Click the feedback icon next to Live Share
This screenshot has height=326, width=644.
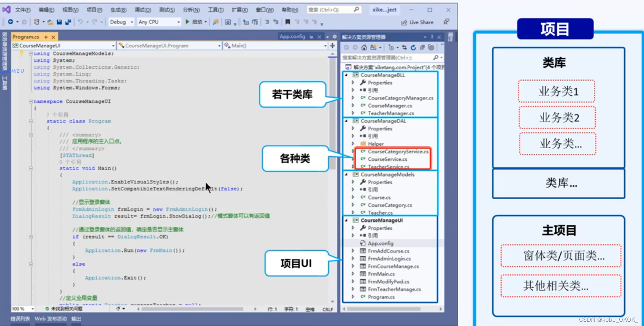click(446, 22)
